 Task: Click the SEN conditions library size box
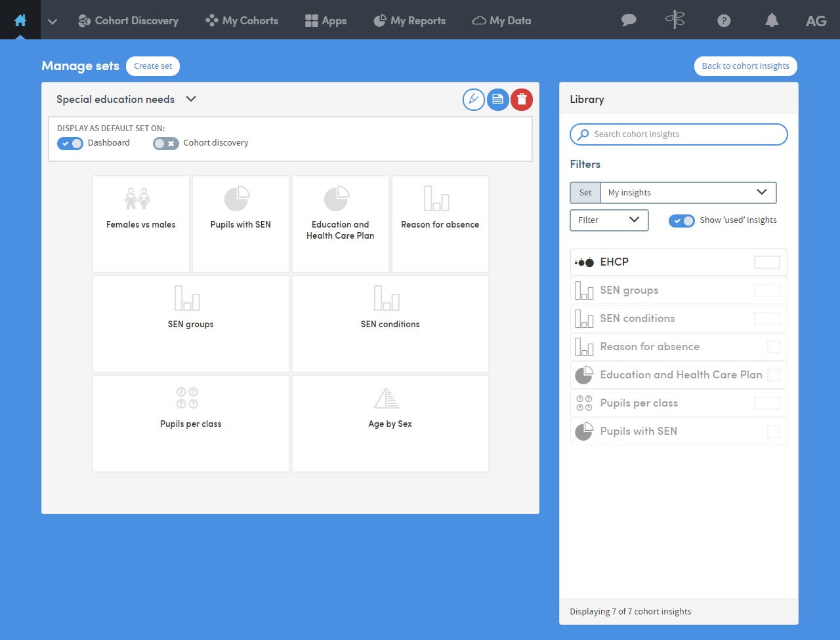point(767,319)
